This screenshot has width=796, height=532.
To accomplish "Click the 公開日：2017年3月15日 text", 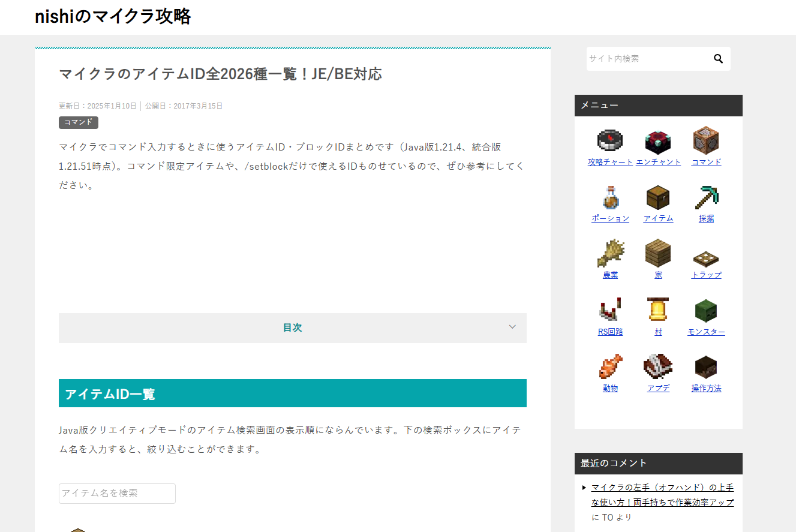I will [184, 106].
